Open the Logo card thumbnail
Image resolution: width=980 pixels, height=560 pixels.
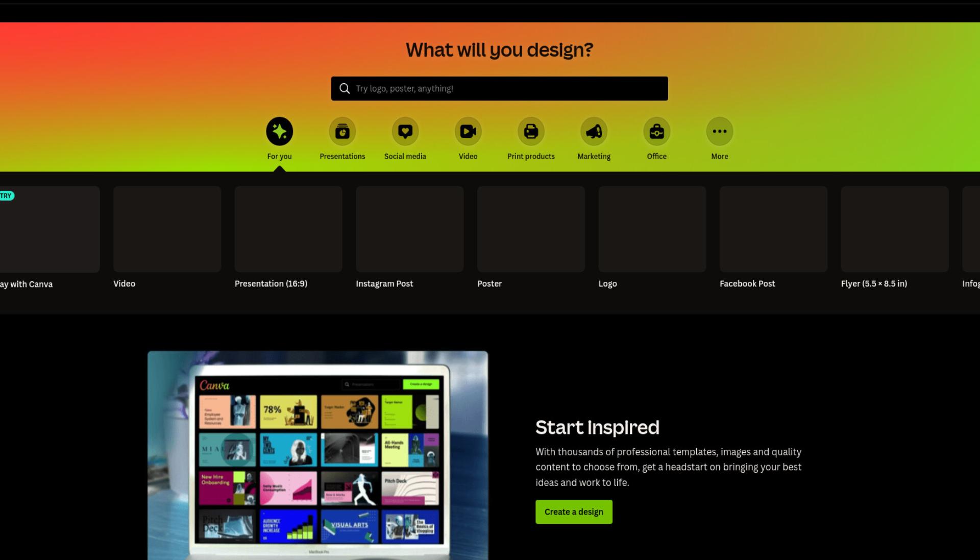click(x=652, y=229)
